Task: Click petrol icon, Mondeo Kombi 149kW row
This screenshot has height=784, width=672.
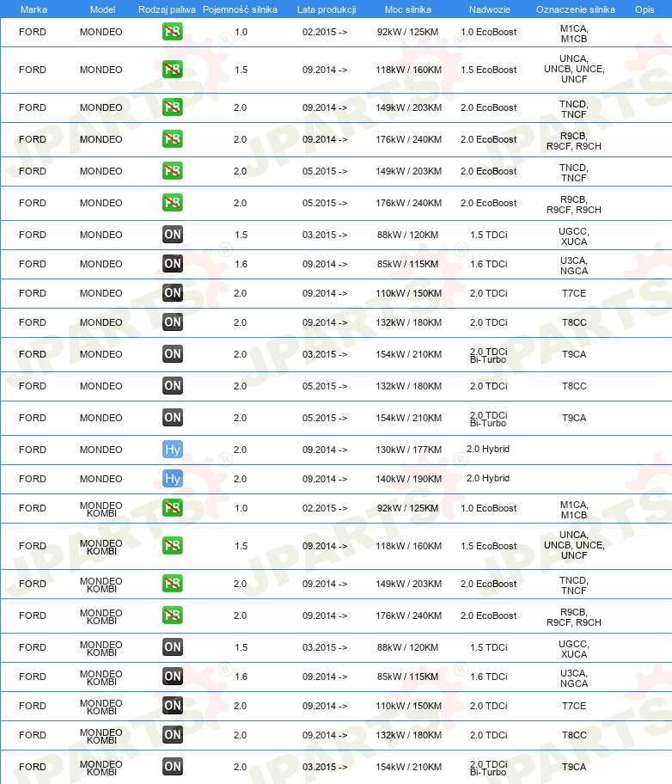Action: [x=173, y=583]
